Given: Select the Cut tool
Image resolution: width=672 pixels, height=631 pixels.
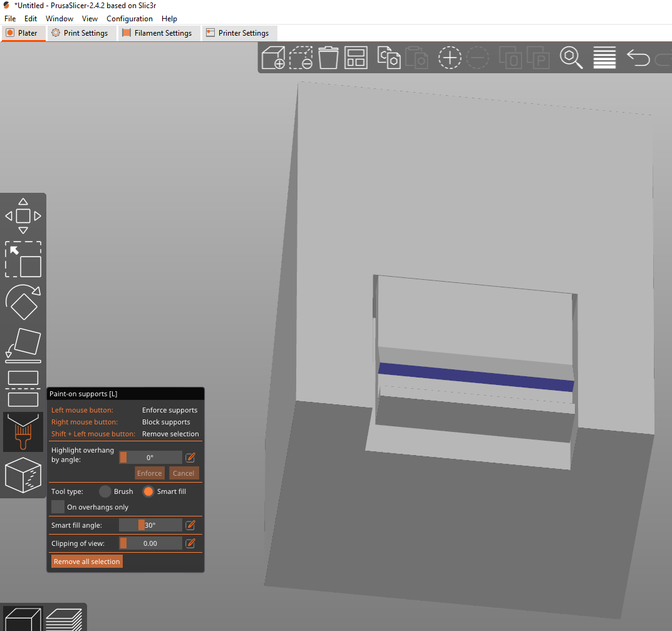Looking at the screenshot, I should click(x=23, y=389).
